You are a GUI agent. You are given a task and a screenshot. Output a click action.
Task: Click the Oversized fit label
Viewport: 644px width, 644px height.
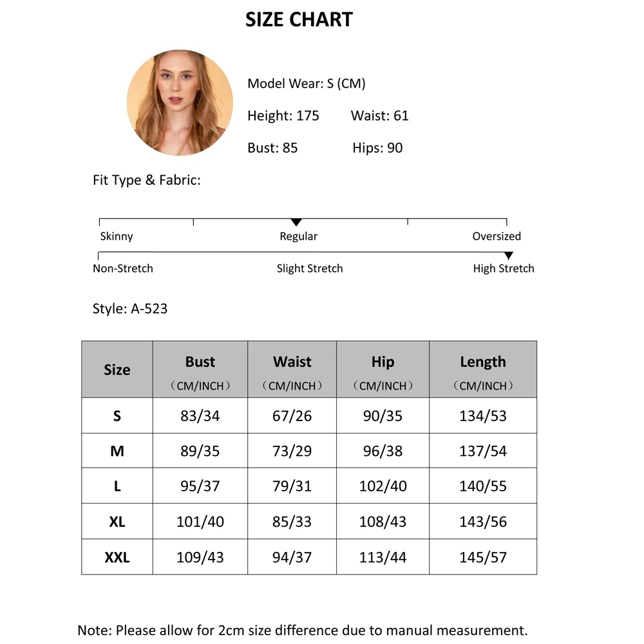(497, 236)
